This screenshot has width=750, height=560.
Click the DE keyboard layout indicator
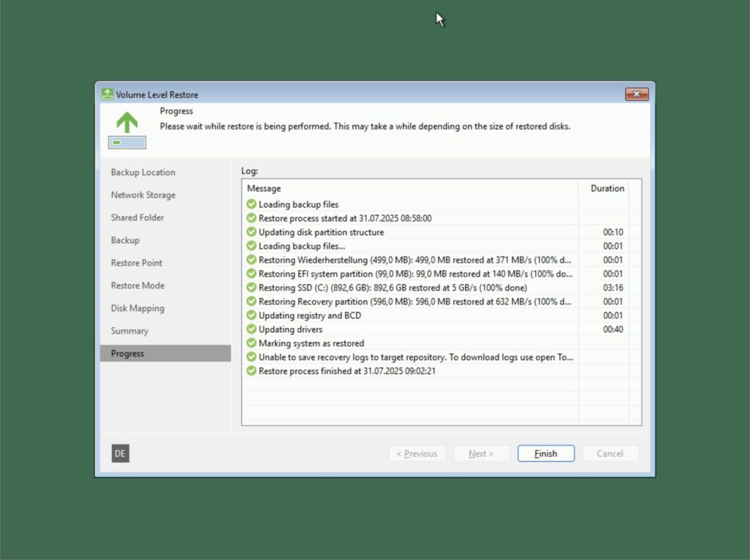(119, 453)
